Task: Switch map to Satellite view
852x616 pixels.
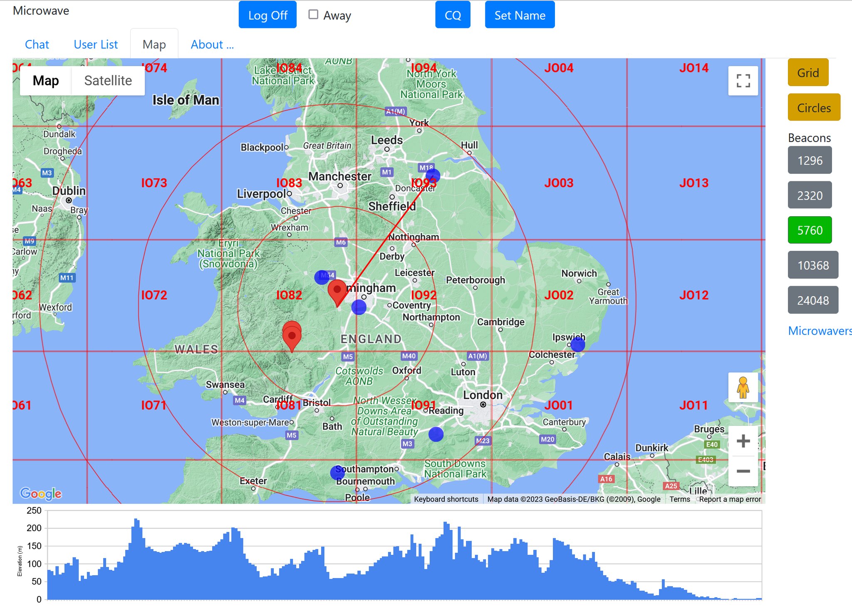Action: click(x=108, y=81)
